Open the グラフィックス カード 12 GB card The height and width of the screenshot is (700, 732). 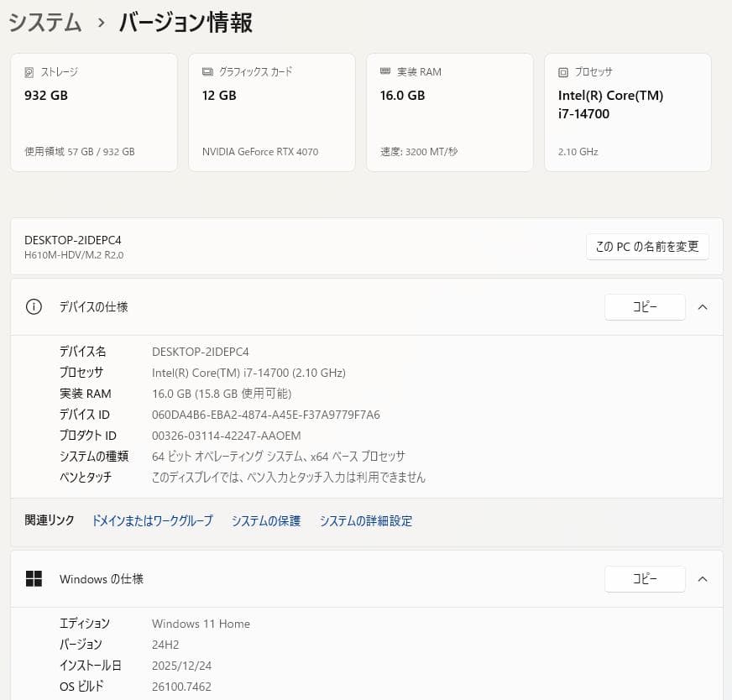coord(272,112)
